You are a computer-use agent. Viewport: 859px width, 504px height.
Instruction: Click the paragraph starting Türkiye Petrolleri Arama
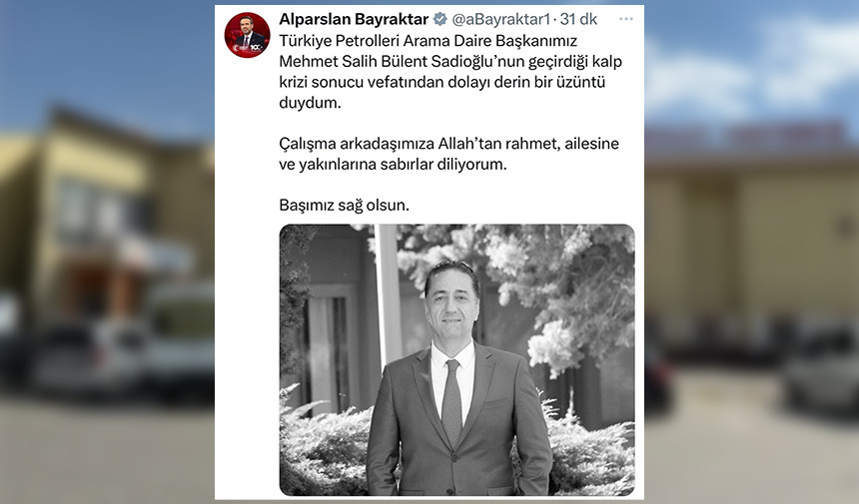pos(450,71)
